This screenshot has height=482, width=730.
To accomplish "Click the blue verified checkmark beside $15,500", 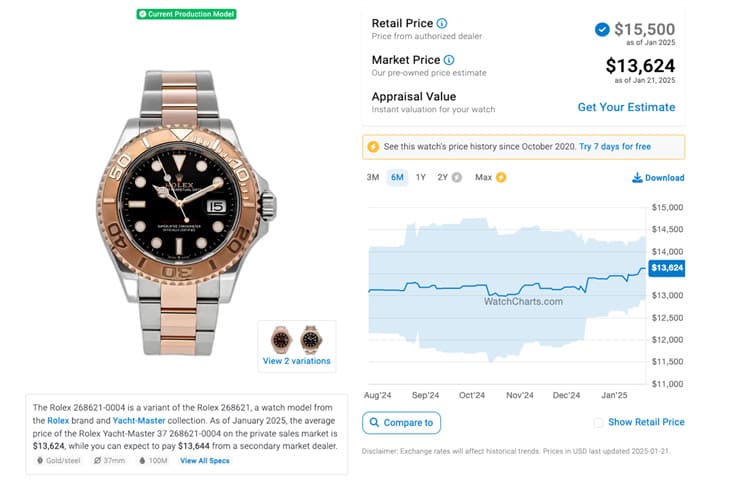I will [x=601, y=29].
